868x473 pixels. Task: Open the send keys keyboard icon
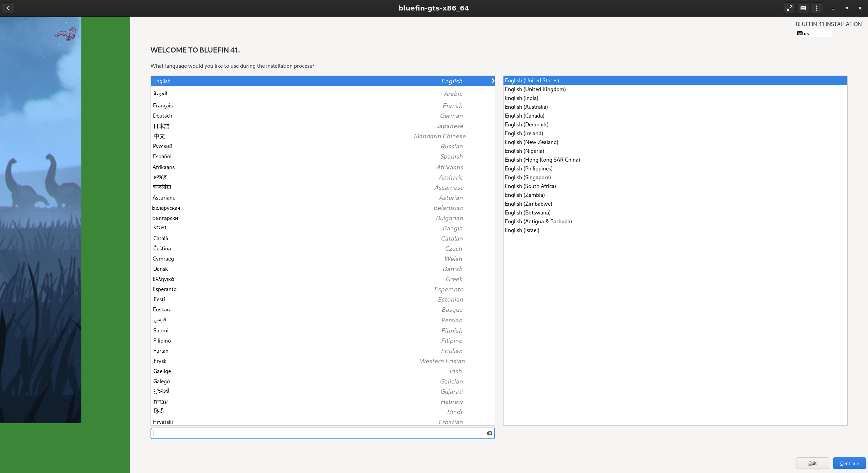pyautogui.click(x=803, y=8)
